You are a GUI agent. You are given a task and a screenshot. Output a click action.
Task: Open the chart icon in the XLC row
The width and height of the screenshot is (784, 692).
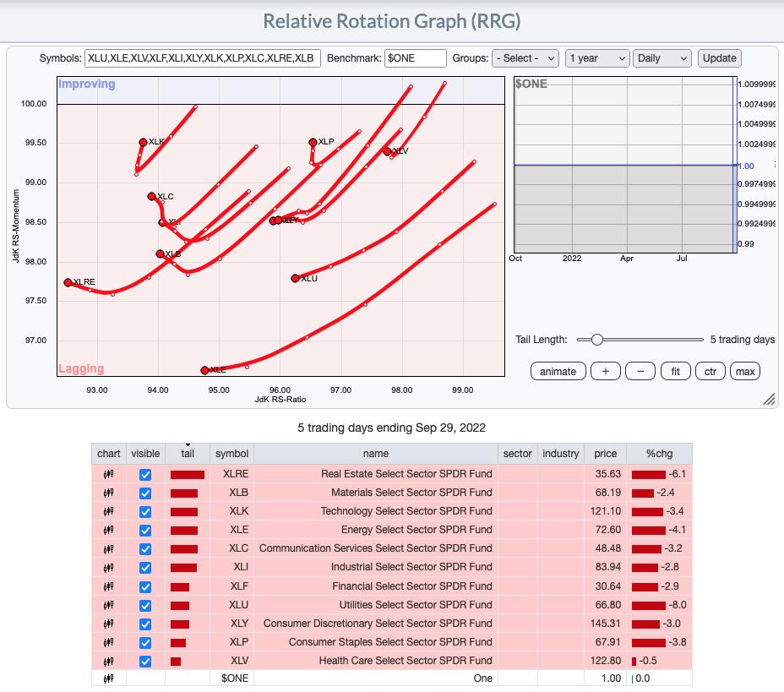point(108,548)
